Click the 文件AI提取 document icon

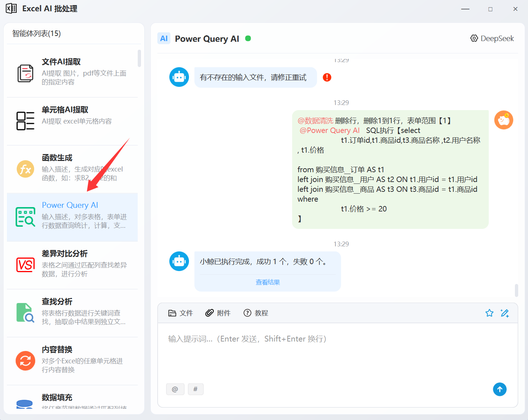pos(25,73)
